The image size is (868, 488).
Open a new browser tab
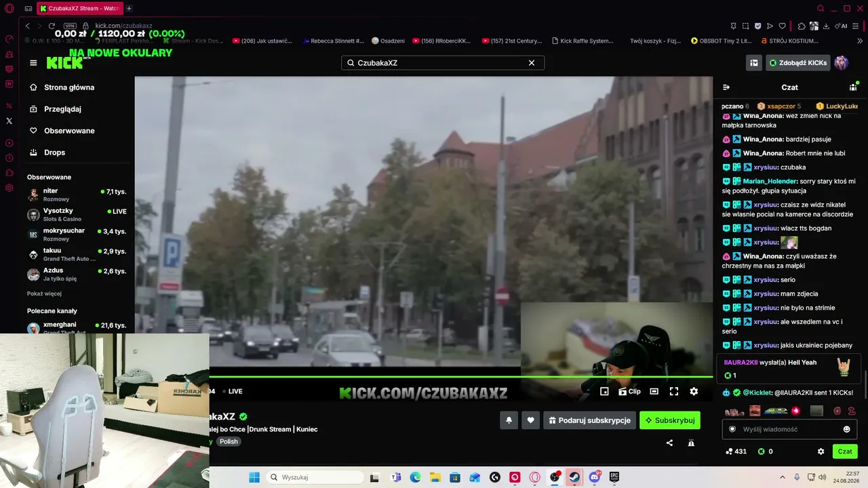(x=129, y=9)
